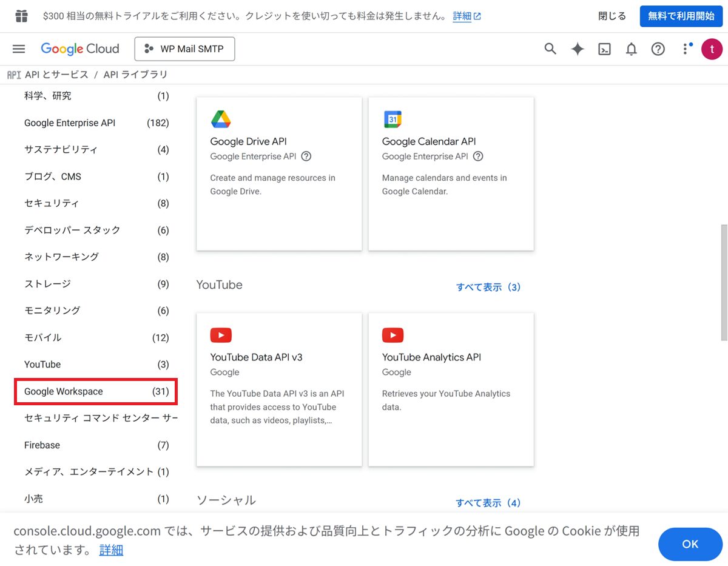The image size is (728, 566).
Task: Open the WP Mail SMTP project selector
Action: pyautogui.click(x=184, y=49)
